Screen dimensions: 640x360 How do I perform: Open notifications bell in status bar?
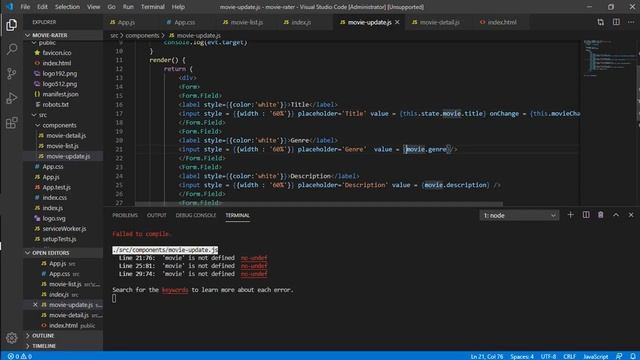[632, 356]
